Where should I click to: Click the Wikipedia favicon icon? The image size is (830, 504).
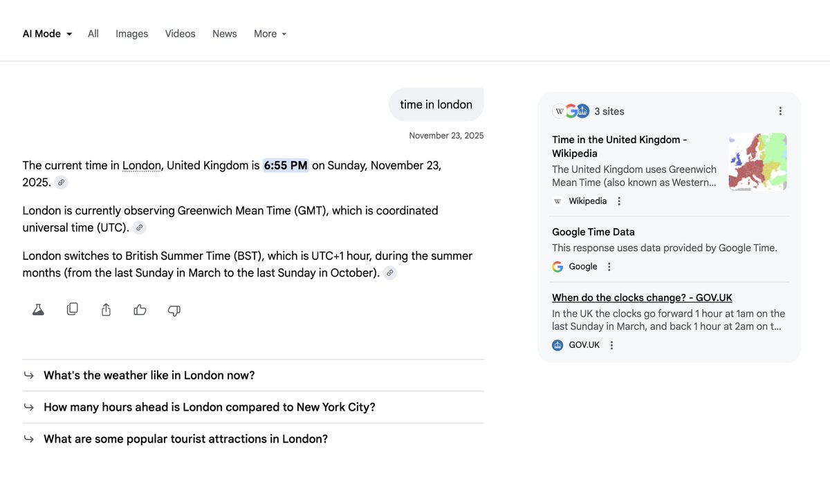[x=557, y=201]
